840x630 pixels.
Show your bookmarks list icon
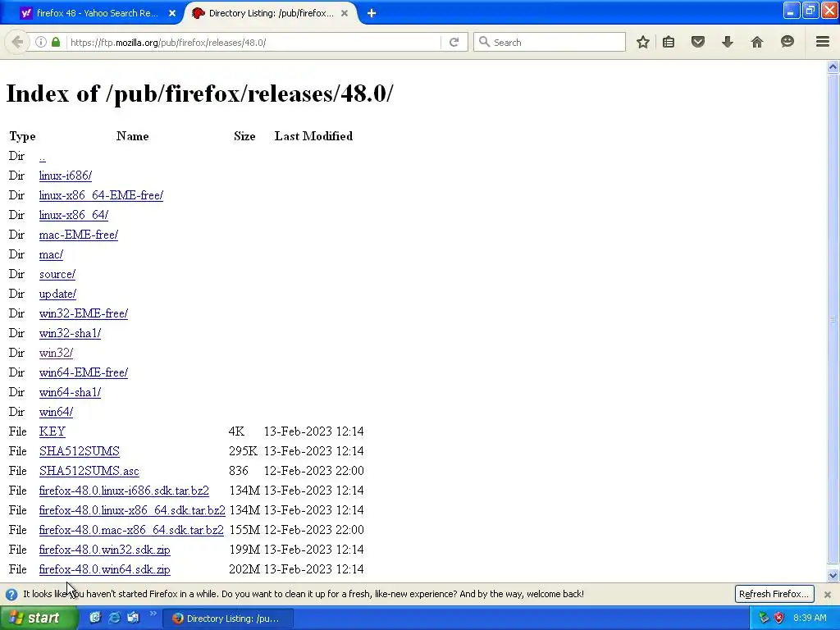pos(669,42)
